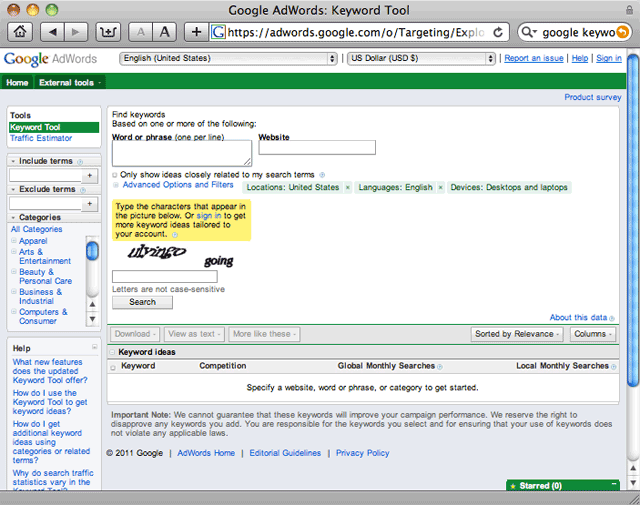Open the View as text dropdown
Screen dimensions: 640x505
pyautogui.click(x=194, y=334)
